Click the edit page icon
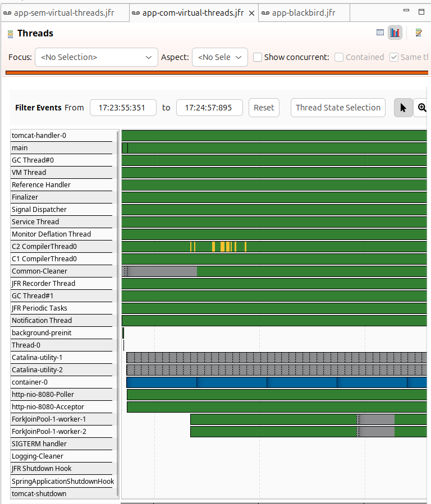This screenshot has width=431, height=504. tap(419, 33)
